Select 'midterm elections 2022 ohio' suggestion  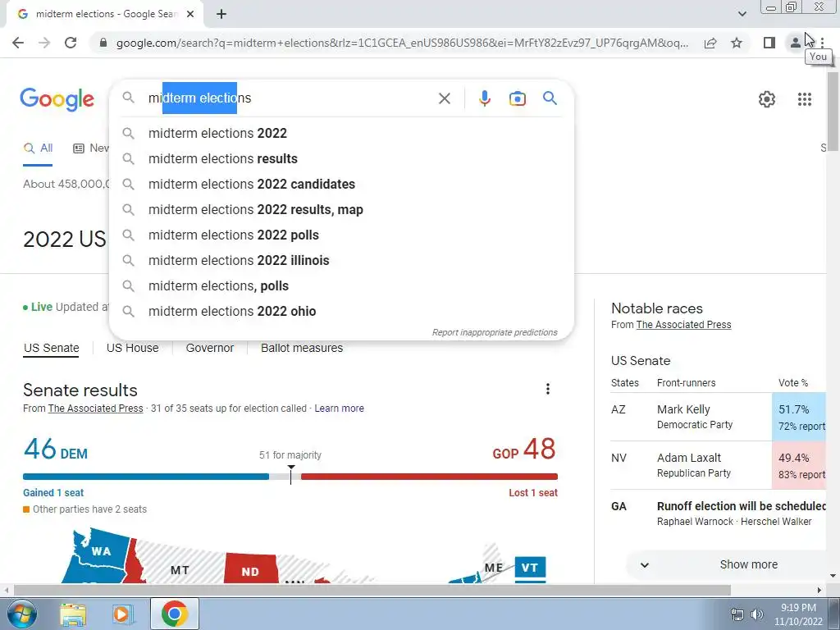[341, 311]
